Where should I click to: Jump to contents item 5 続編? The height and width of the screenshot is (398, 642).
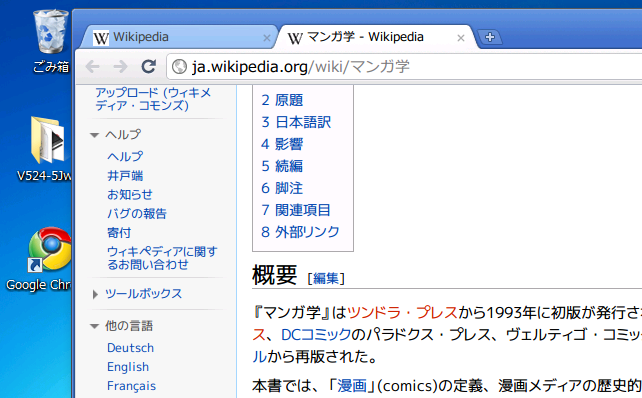tap(282, 166)
